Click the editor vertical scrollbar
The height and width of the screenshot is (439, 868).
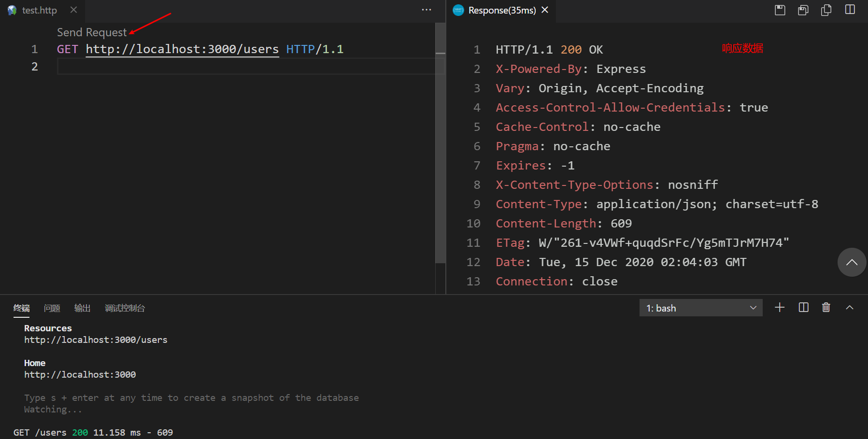click(440, 142)
